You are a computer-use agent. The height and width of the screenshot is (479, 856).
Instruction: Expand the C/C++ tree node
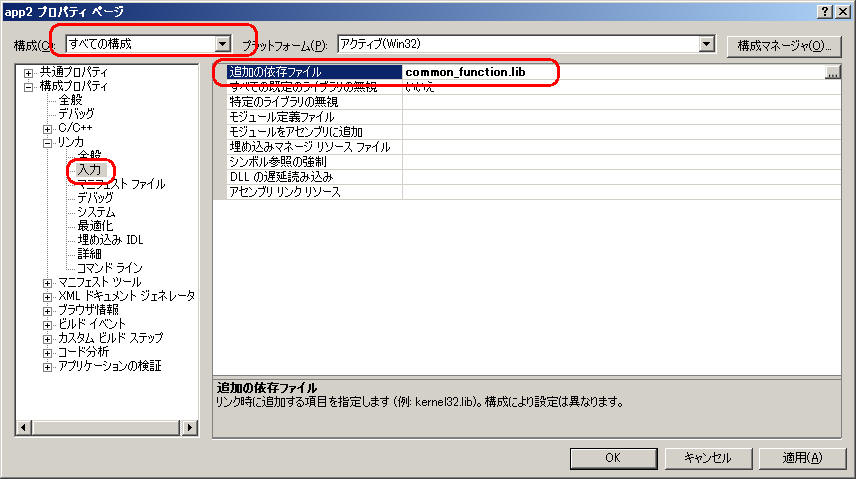(x=48, y=129)
